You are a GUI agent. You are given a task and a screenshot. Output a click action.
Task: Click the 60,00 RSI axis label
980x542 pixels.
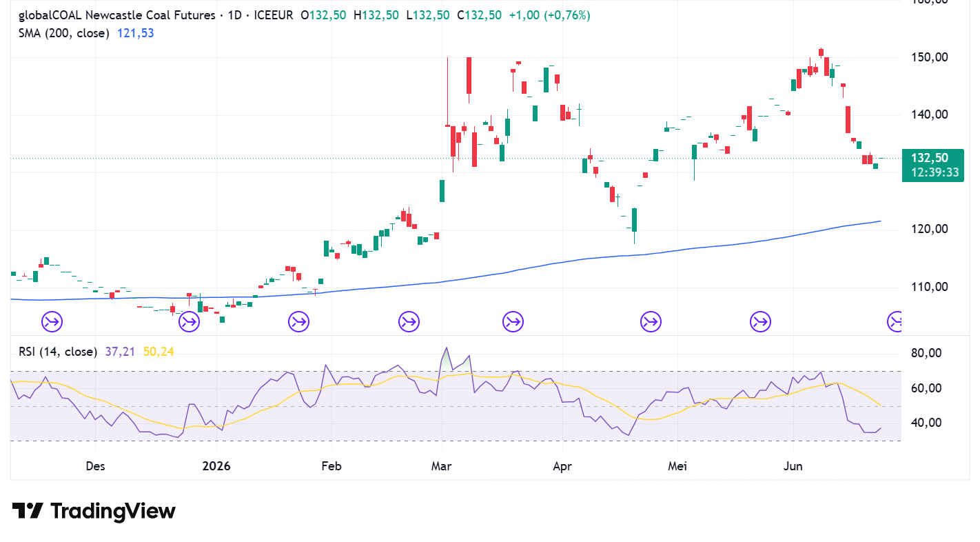click(928, 388)
